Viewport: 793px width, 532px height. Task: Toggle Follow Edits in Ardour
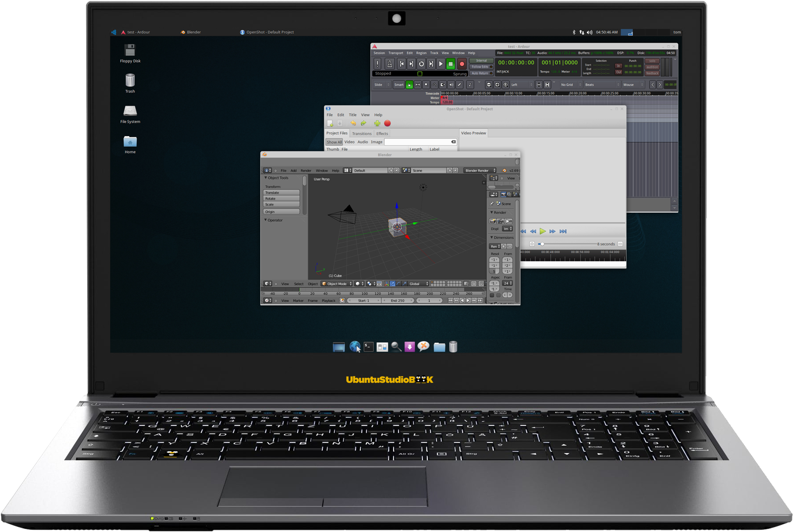point(481,67)
